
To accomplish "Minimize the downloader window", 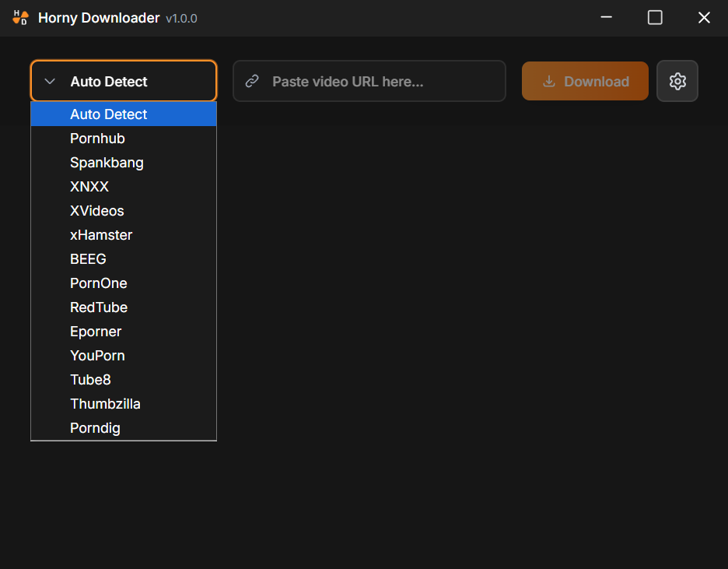I will 607,17.
